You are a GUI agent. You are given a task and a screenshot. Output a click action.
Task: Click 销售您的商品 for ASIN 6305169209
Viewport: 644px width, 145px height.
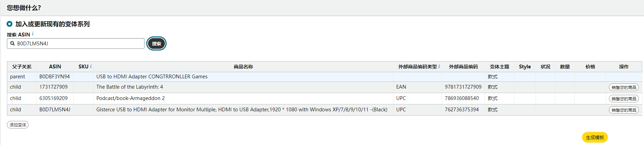coord(624,99)
